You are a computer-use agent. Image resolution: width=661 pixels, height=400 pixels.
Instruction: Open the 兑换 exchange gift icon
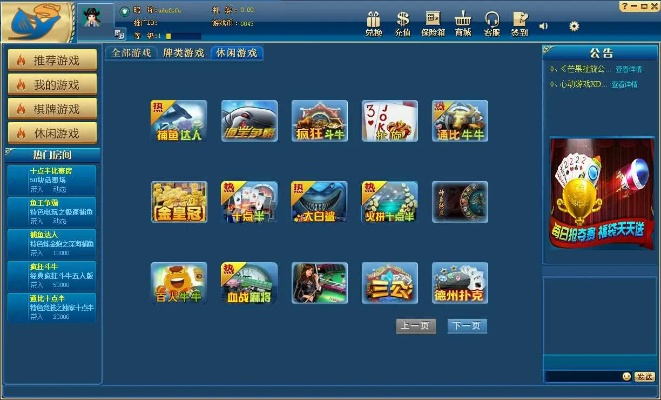(373, 22)
